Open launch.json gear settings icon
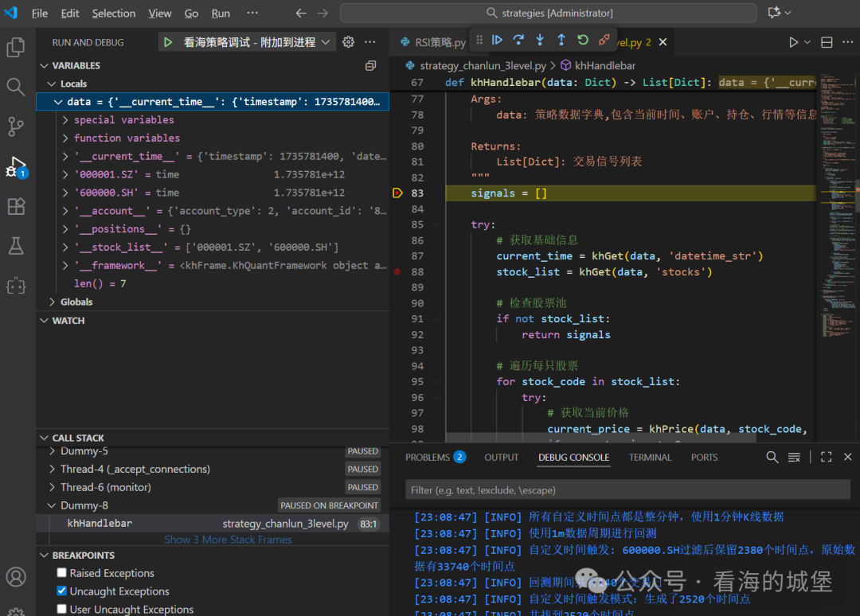 click(348, 42)
